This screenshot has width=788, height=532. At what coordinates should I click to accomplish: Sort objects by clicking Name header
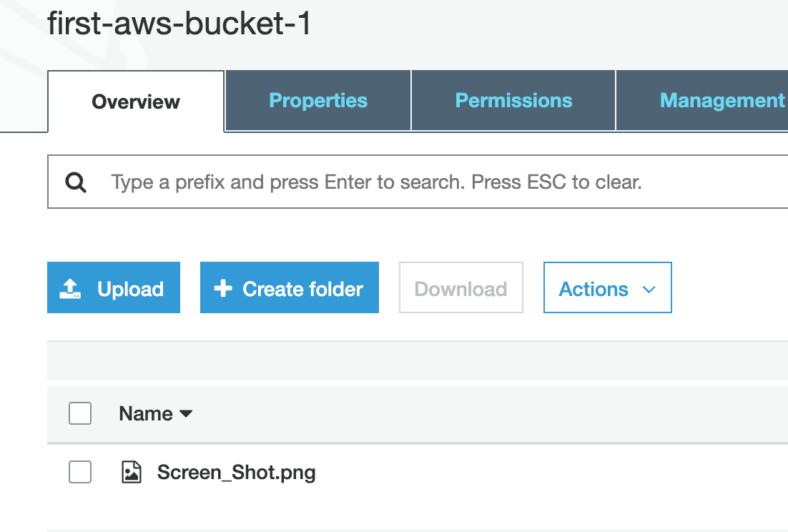pyautogui.click(x=145, y=413)
